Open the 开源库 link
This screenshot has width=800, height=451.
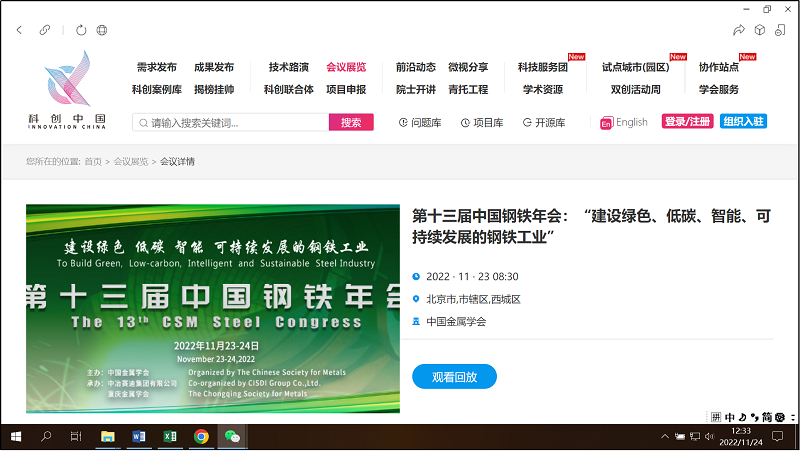tap(544, 123)
